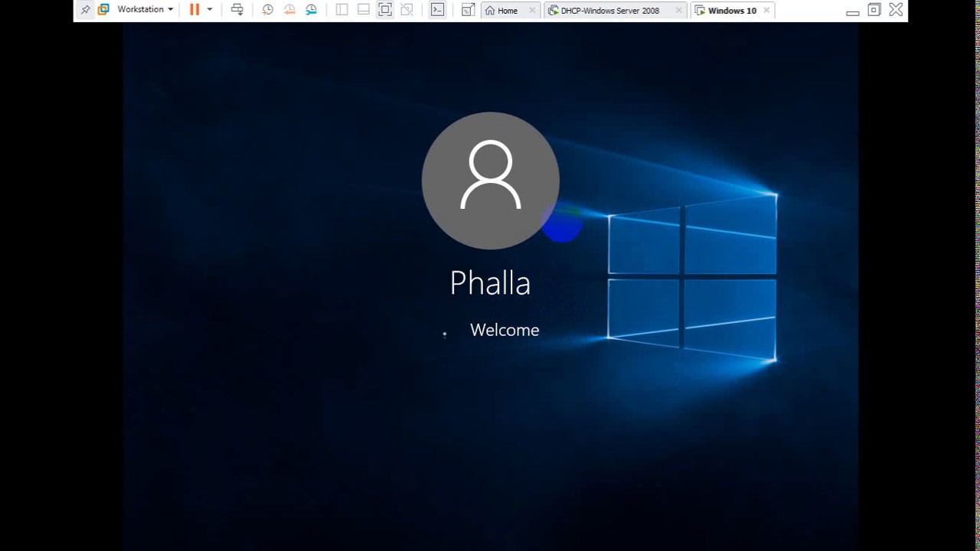
Task: Open the console view icon
Action: (437, 10)
